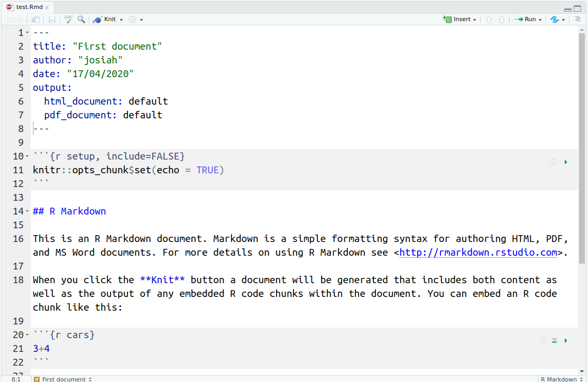This screenshot has height=382, width=588.
Task: Expand the Insert chunk dropdown
Action: coord(474,20)
